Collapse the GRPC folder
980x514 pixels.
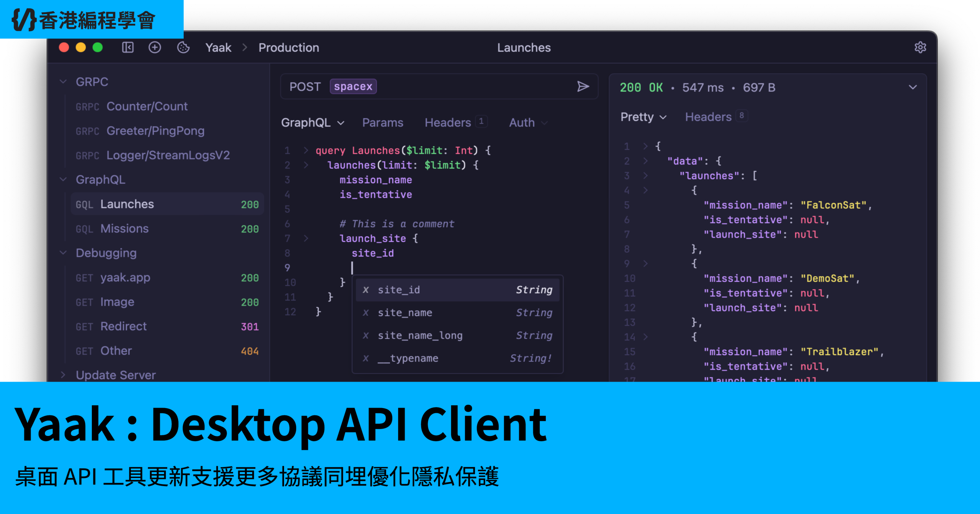coord(64,82)
